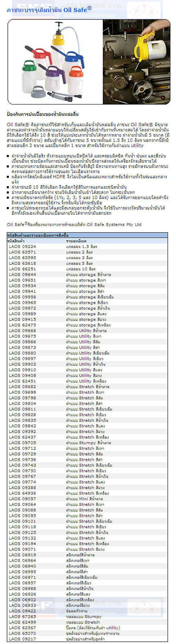Select product code LAOS 09422

(22, 611)
